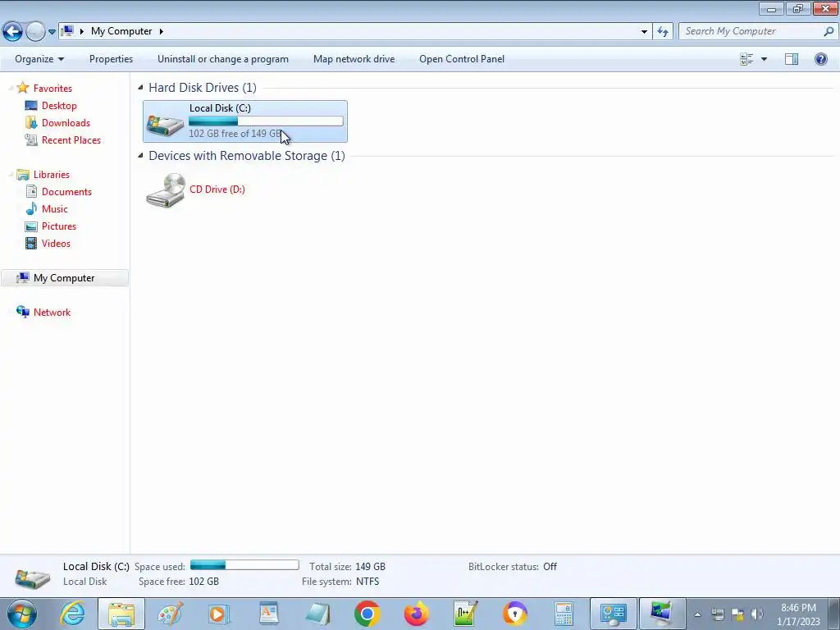Screen dimensions: 840x630
Task: Click Map network drive
Action: [354, 59]
